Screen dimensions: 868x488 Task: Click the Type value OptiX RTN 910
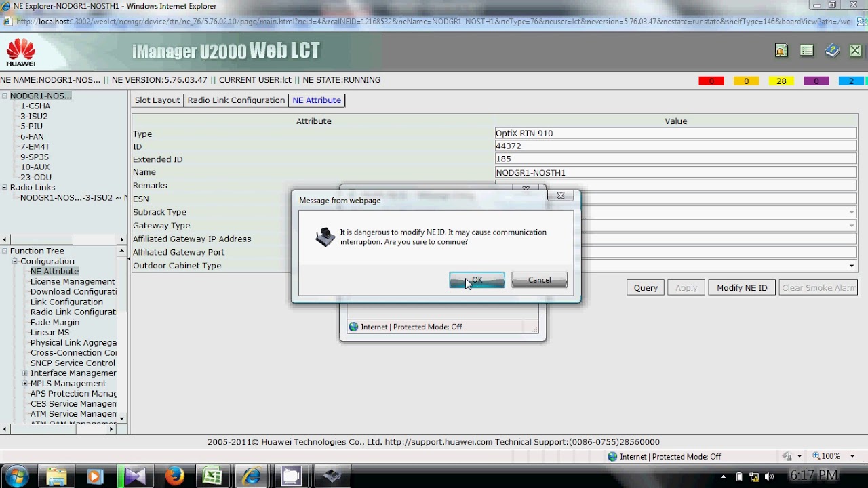coord(676,133)
